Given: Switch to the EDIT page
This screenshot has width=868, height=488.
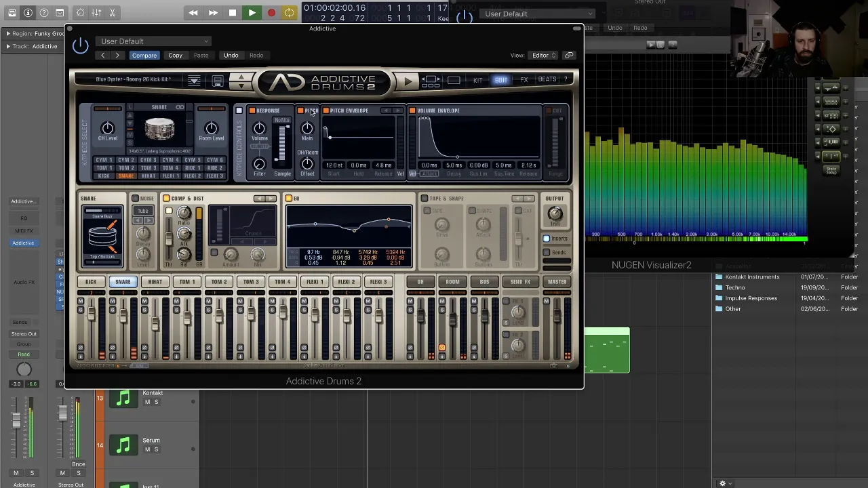Looking at the screenshot, I should coord(500,80).
